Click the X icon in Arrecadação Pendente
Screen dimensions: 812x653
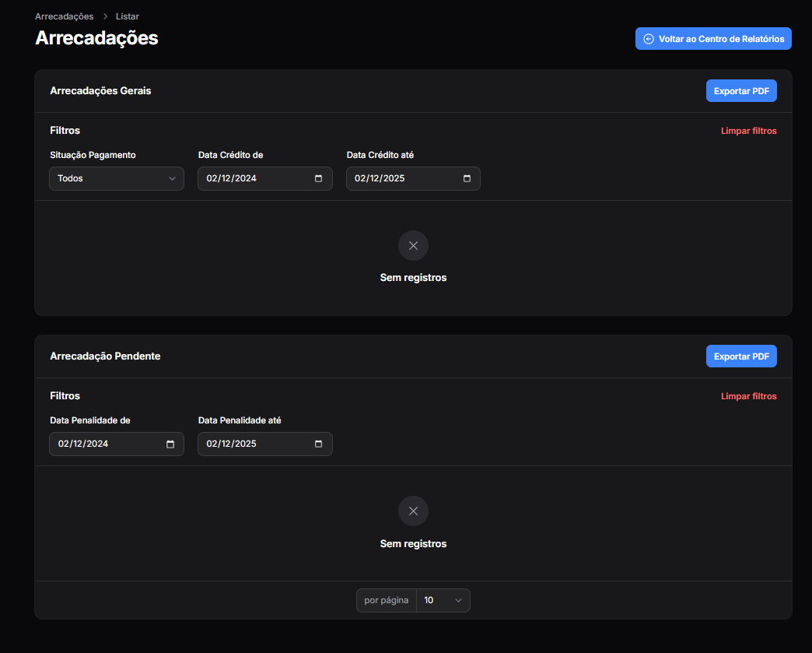tap(413, 511)
